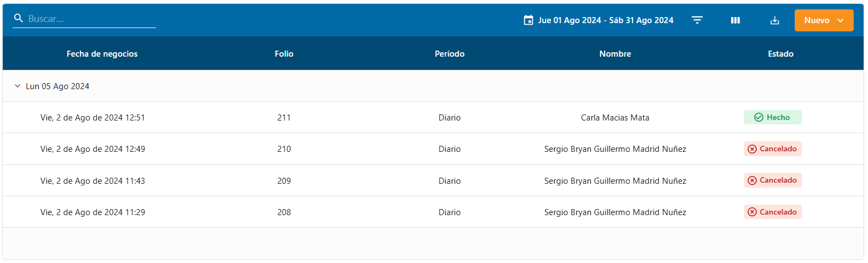
Task: Click the search magnifier icon
Action: coord(18,18)
